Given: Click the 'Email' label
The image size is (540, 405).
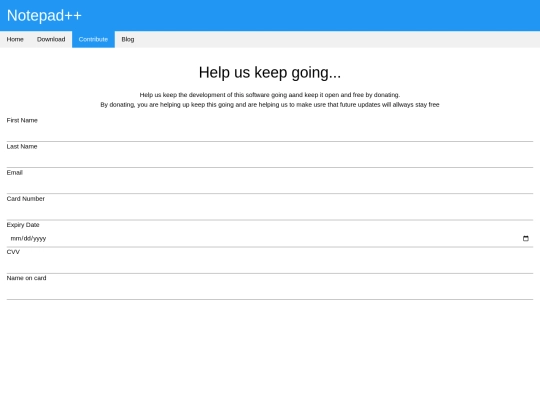Looking at the screenshot, I should [x=14, y=173].
